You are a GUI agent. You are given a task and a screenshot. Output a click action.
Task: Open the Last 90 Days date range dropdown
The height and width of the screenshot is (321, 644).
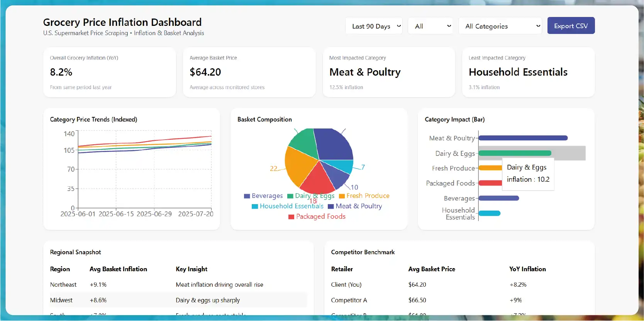point(374,26)
